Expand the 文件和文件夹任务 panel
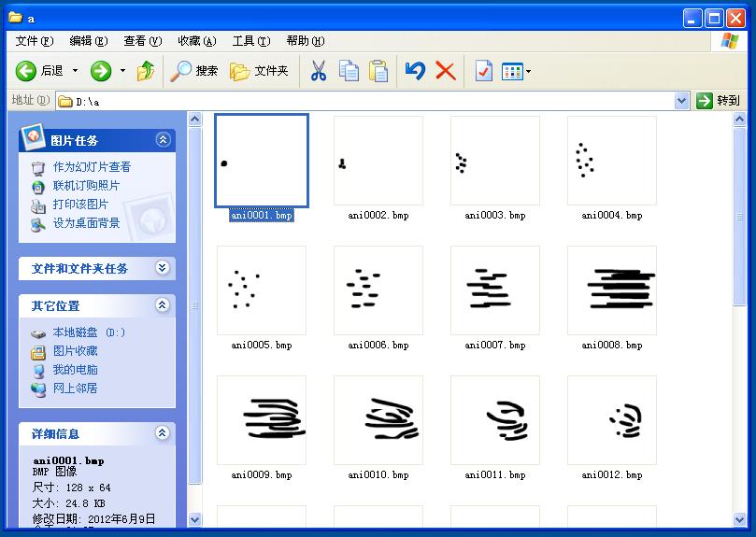The height and width of the screenshot is (537, 756). click(163, 267)
